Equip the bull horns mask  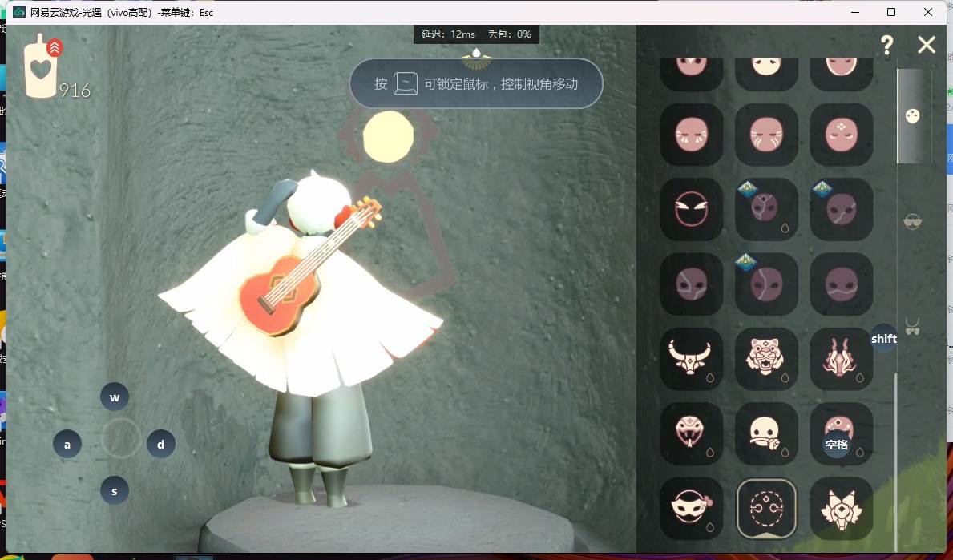click(x=691, y=358)
